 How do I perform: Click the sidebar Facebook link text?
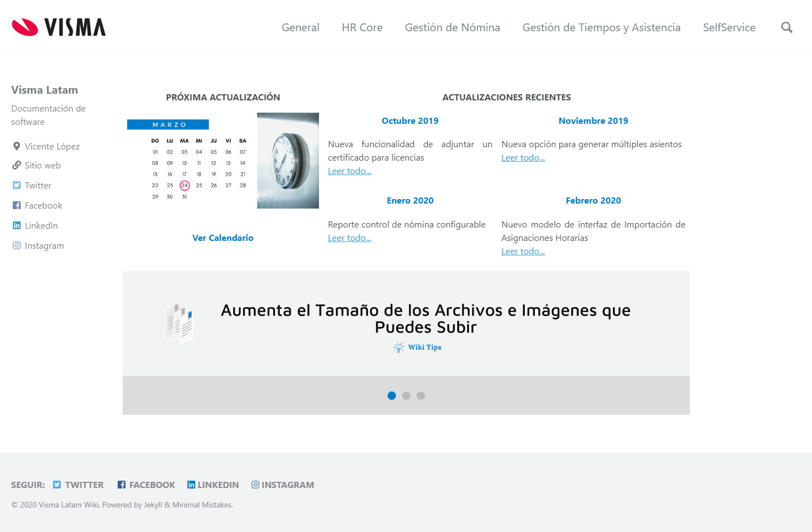(x=43, y=205)
